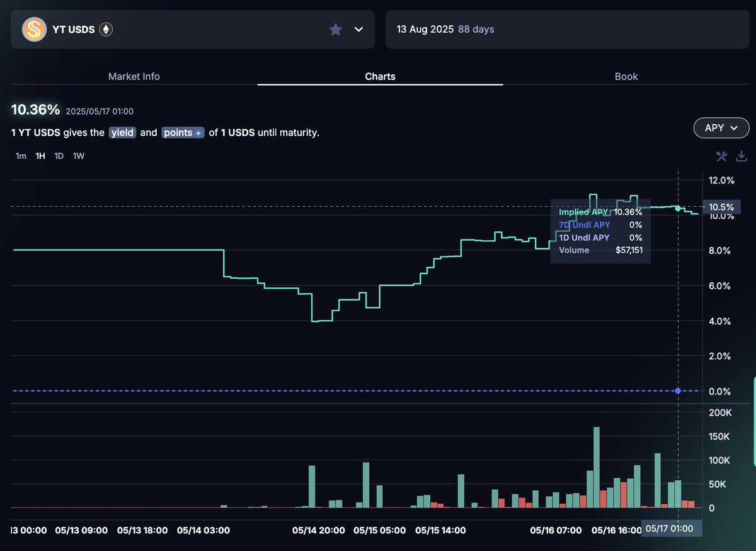
Task: Choose the 1H chart interval
Action: (x=40, y=156)
